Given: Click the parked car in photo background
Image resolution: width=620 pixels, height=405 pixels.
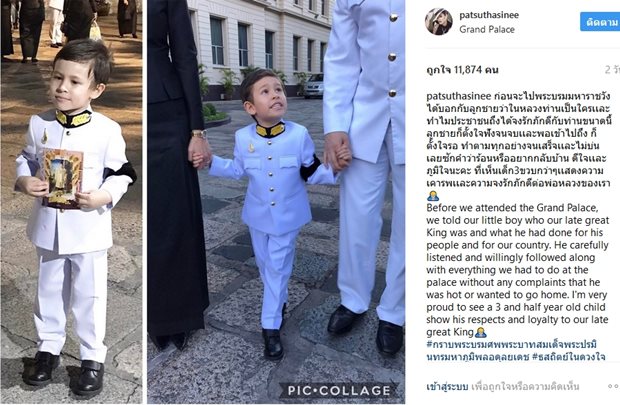Looking at the screenshot, I should (314, 85).
